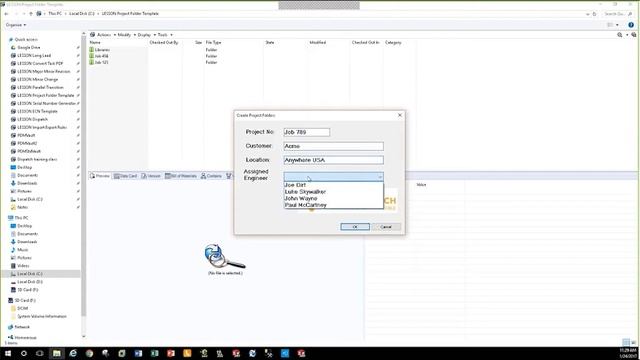
Task: Click the Windows Start button
Action: 8,353
